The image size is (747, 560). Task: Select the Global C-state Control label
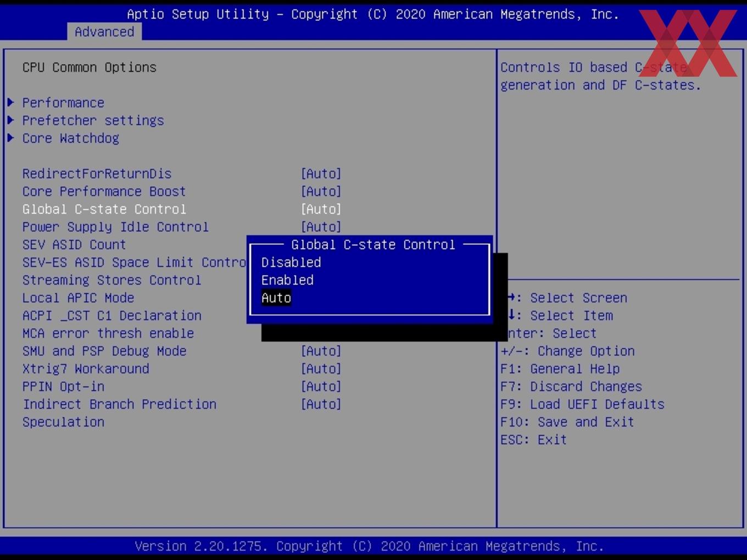point(104,209)
